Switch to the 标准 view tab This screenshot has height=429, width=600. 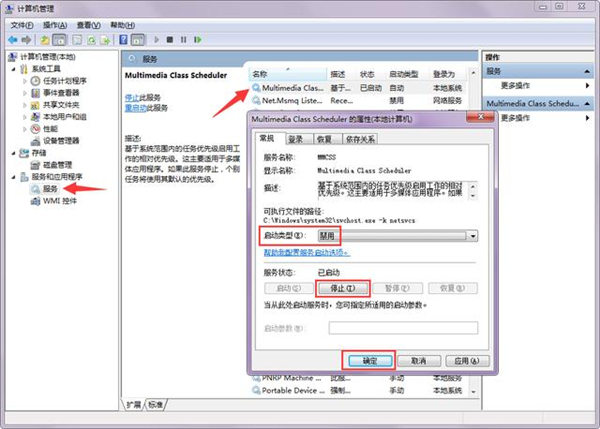pyautogui.click(x=155, y=405)
